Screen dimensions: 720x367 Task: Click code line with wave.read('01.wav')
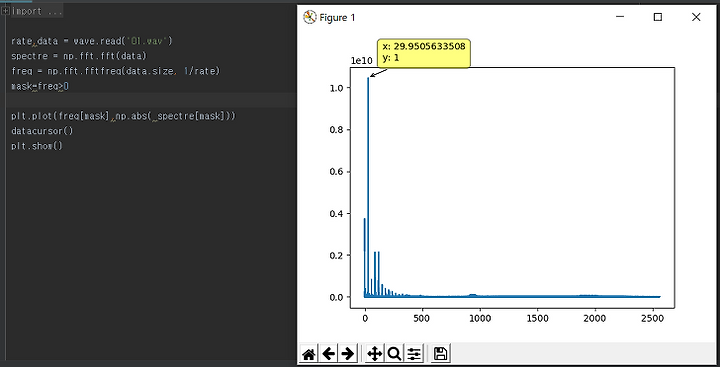pos(91,41)
